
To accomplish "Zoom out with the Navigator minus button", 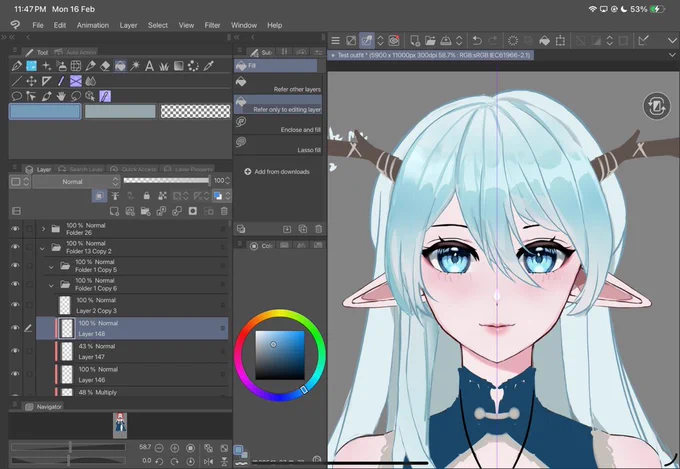I will [159, 448].
